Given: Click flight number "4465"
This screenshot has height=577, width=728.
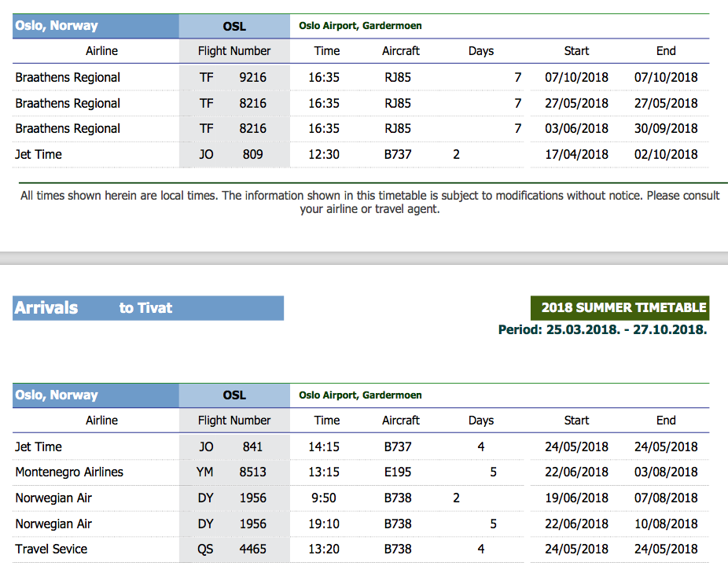Looking at the screenshot, I should coord(252,549).
